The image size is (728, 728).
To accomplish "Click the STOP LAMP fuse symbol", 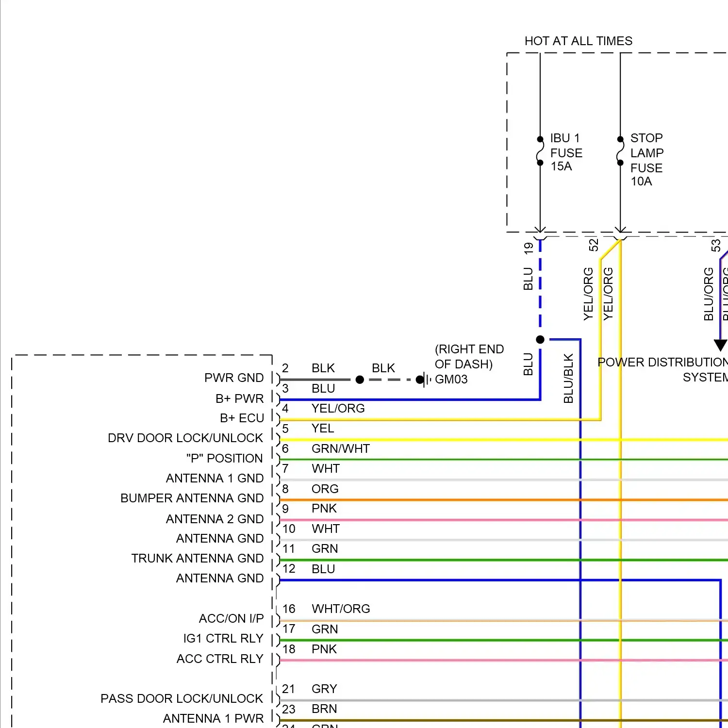I will (620, 151).
